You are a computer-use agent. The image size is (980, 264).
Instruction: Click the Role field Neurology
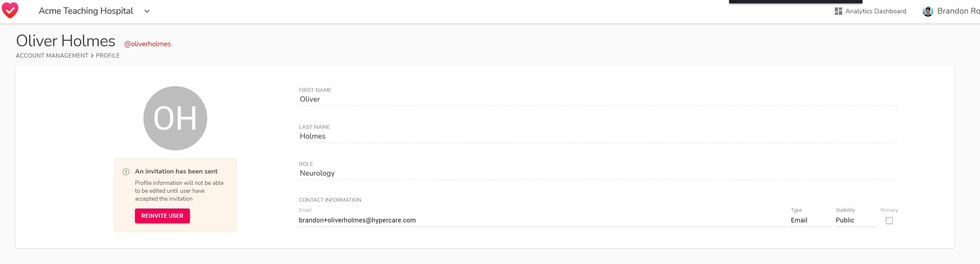pos(598,173)
